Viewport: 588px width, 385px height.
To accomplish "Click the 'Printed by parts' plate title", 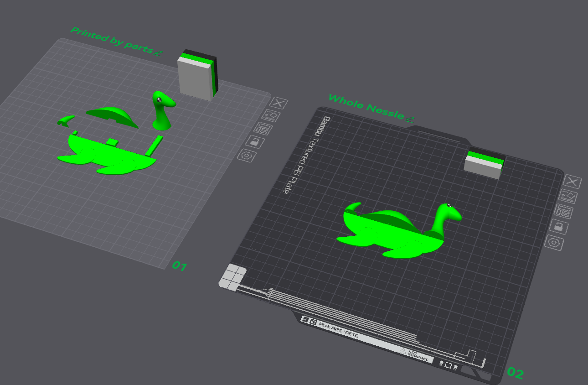I will (111, 40).
